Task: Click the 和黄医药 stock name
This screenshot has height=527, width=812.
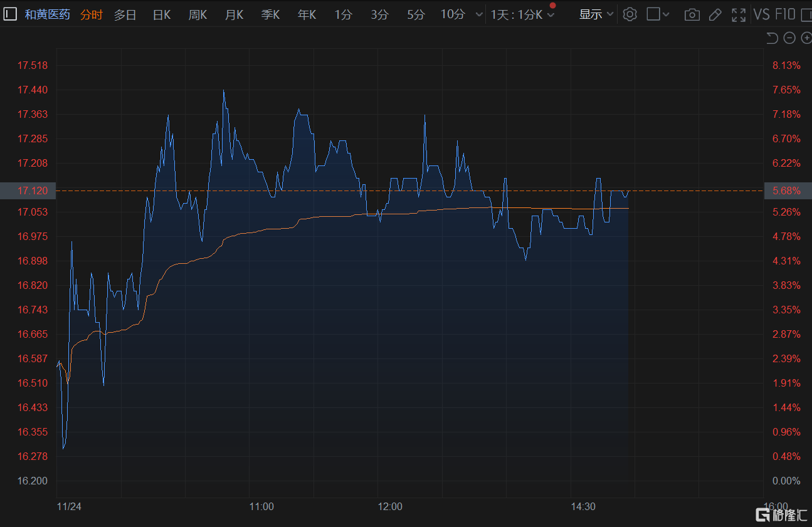Action: [48, 14]
